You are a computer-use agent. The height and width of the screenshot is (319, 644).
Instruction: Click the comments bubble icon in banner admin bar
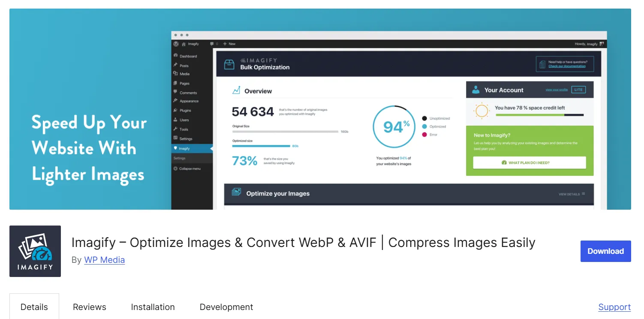coord(212,44)
